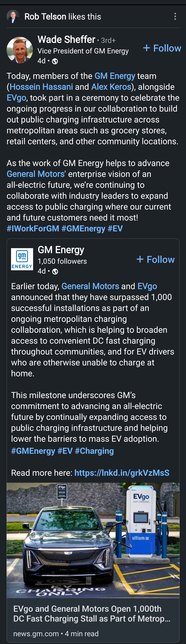This screenshot has width=186, height=644.
Task: Click the EV charging station article image
Action: coord(93,540)
